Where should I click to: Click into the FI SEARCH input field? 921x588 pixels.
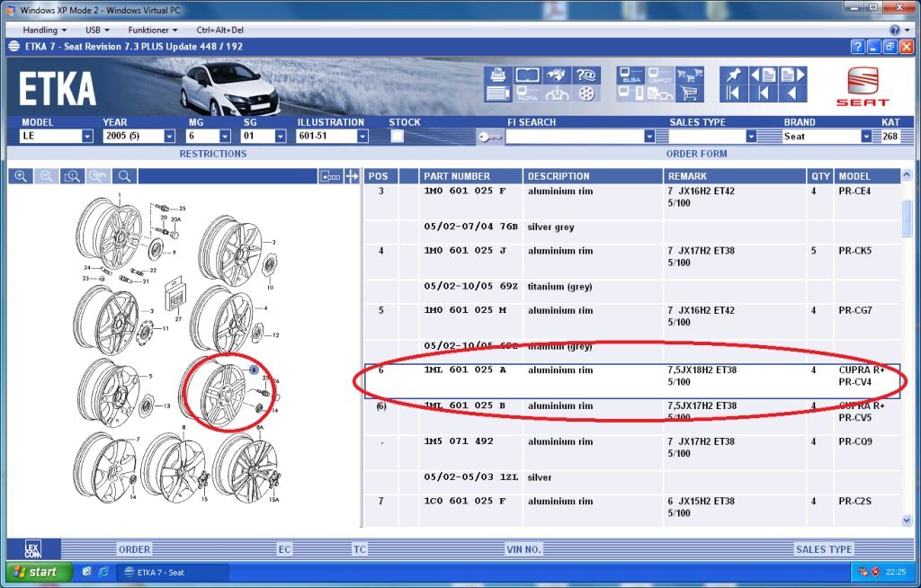[x=575, y=137]
